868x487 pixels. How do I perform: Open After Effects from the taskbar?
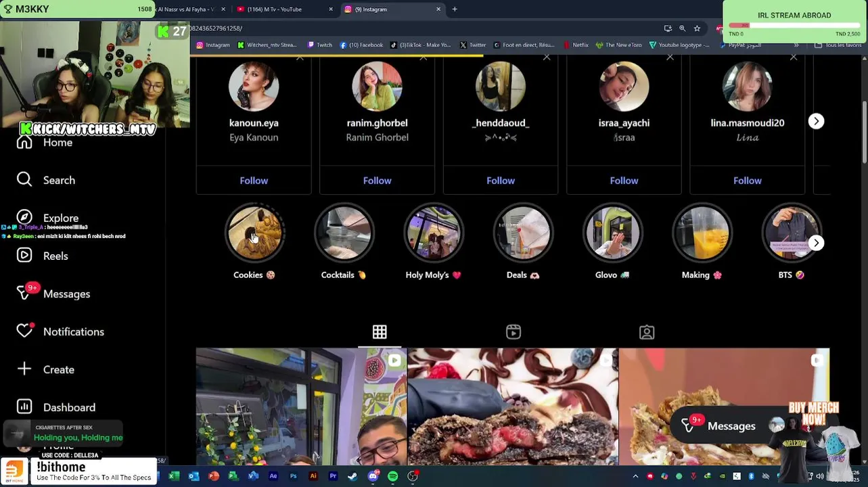click(273, 476)
